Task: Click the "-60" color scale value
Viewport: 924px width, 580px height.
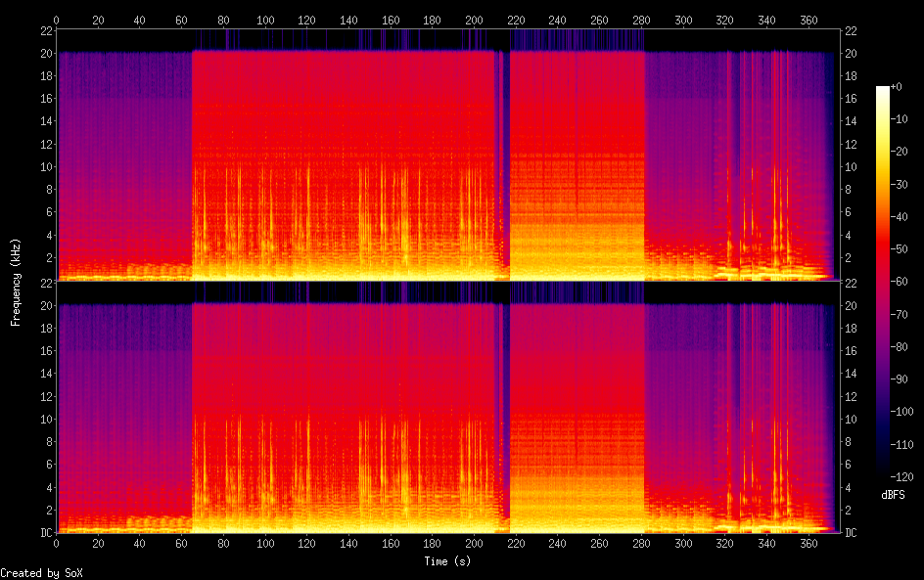Action: [x=900, y=282]
